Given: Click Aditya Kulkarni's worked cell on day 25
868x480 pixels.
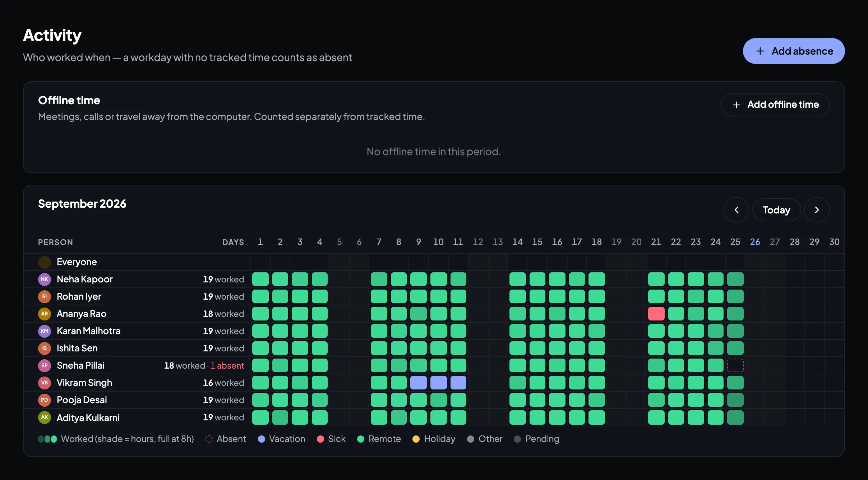Looking at the screenshot, I should tap(735, 417).
